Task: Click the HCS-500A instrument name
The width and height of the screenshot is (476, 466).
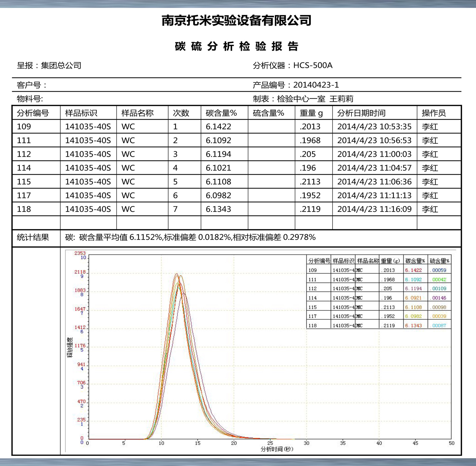Action: coord(313,65)
